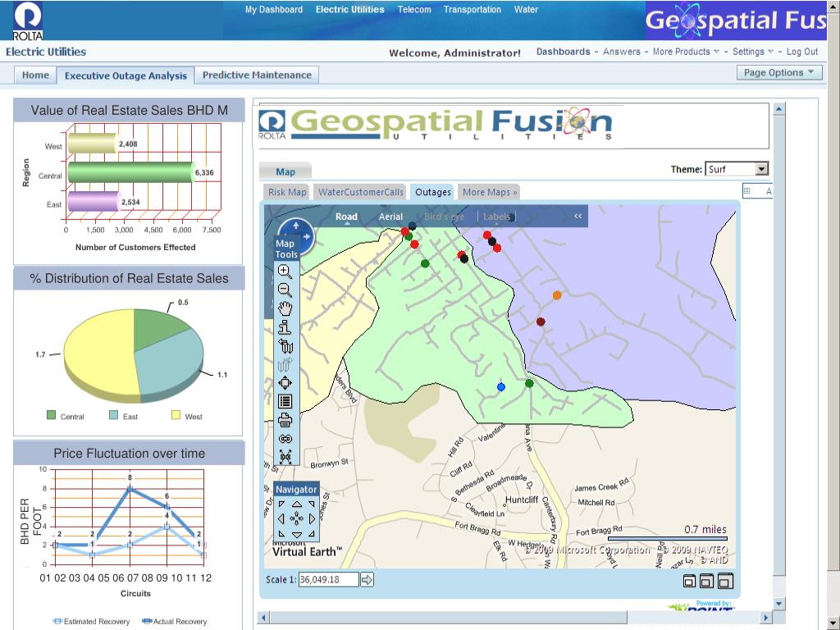Click the medium map window size icon
This screenshot has height=630, width=840.
pos(706,581)
